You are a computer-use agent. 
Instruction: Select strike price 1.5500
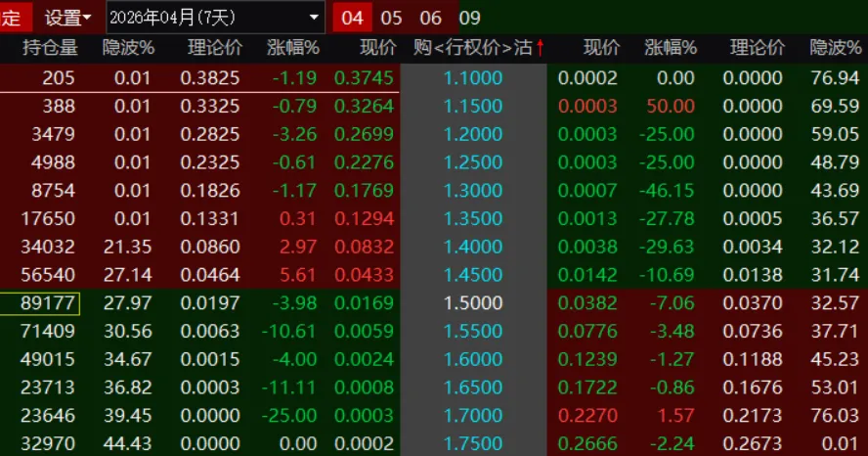tap(473, 332)
